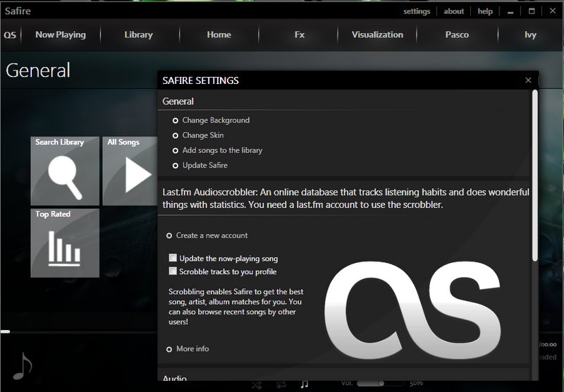Open the Last.fm icon in the navigation bar

[10, 35]
